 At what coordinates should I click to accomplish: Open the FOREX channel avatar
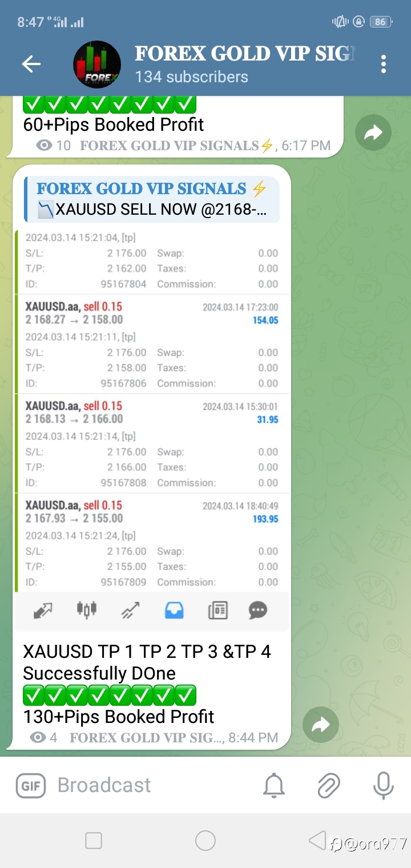(97, 64)
